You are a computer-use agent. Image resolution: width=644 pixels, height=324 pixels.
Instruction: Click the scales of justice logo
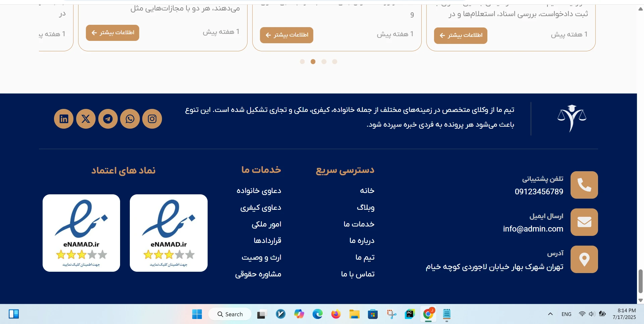pyautogui.click(x=572, y=118)
